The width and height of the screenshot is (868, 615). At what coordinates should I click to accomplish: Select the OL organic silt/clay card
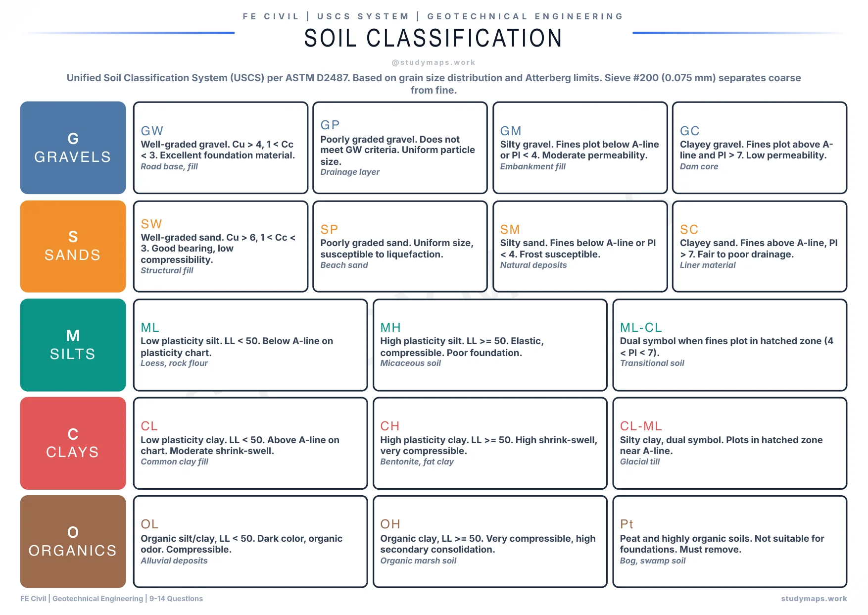point(250,541)
